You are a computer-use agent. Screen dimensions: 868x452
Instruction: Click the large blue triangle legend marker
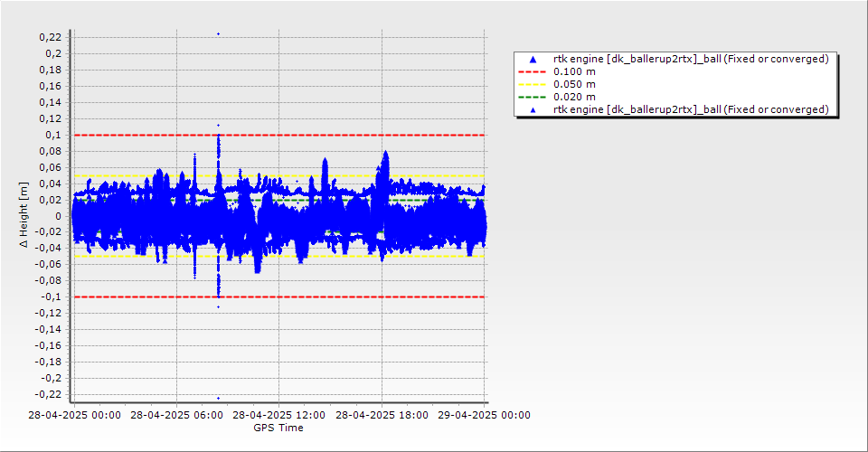click(x=533, y=59)
